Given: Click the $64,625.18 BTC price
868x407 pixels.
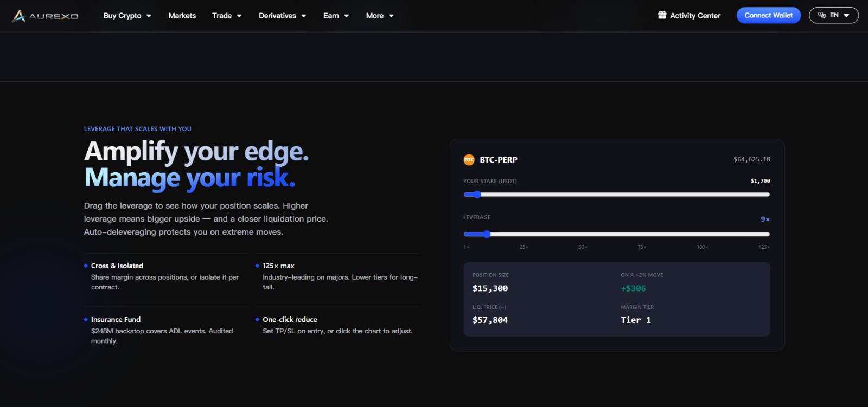Looking at the screenshot, I should point(752,159).
